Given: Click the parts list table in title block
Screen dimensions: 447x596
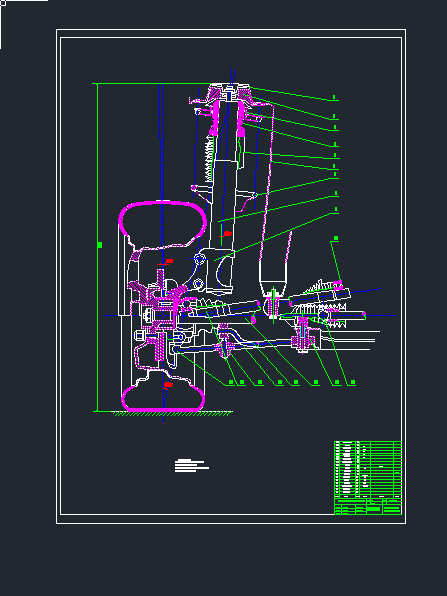Looking at the screenshot, I should coord(368,469).
